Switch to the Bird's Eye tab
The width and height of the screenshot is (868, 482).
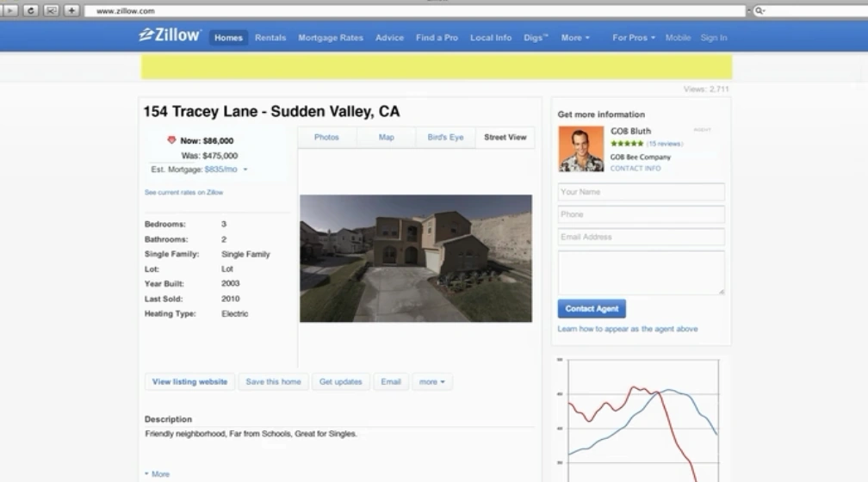(x=445, y=137)
